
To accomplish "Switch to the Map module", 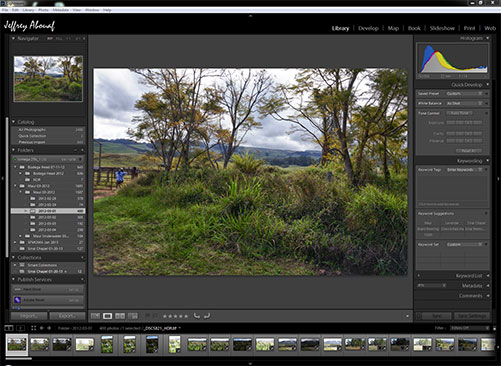I will [x=393, y=28].
